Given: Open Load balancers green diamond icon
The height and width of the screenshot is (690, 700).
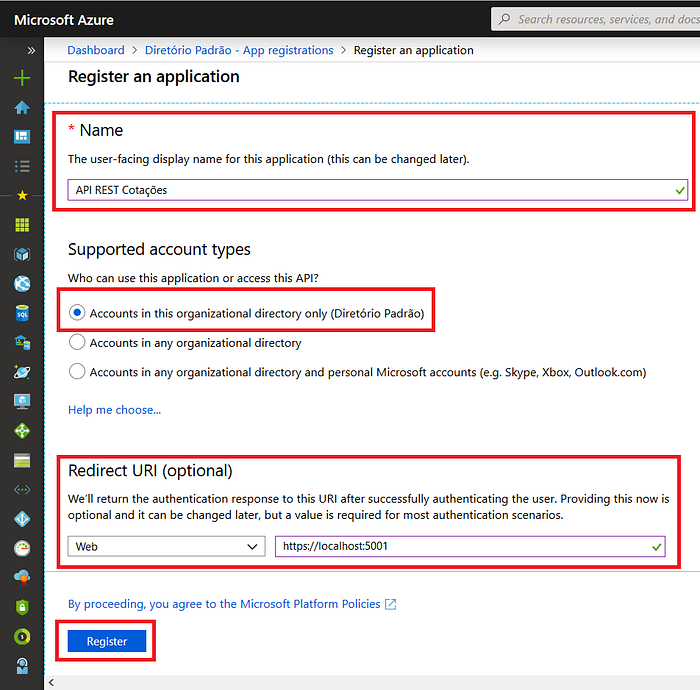Looking at the screenshot, I should click(x=22, y=431).
